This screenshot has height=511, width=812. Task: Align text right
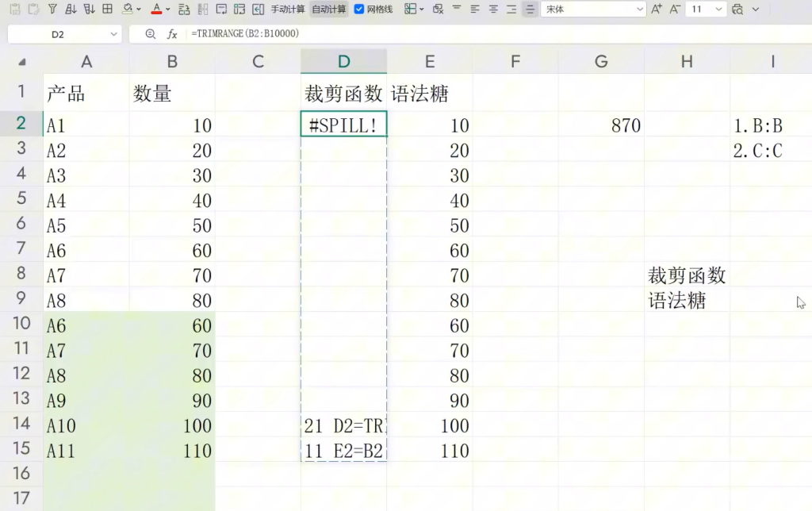(511, 9)
